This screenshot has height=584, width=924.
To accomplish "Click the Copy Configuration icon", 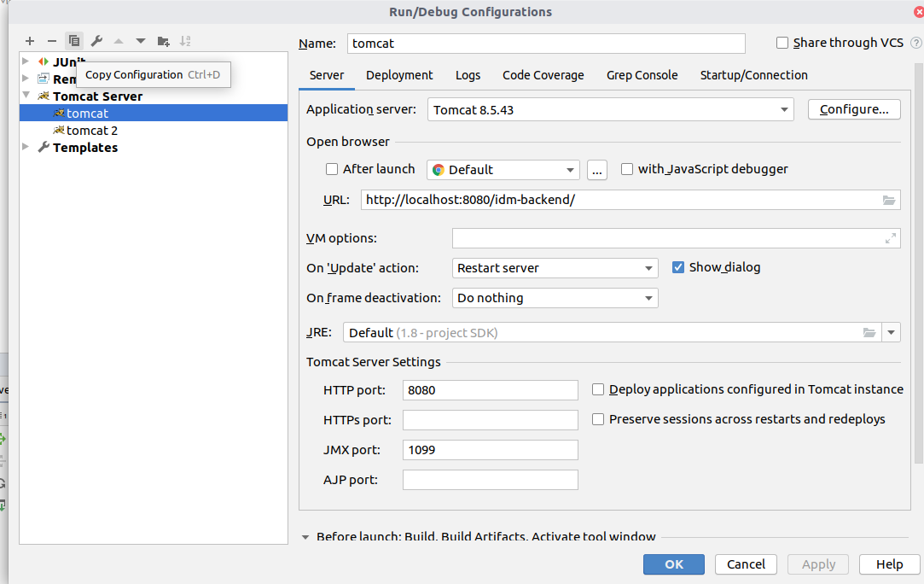I will point(74,41).
